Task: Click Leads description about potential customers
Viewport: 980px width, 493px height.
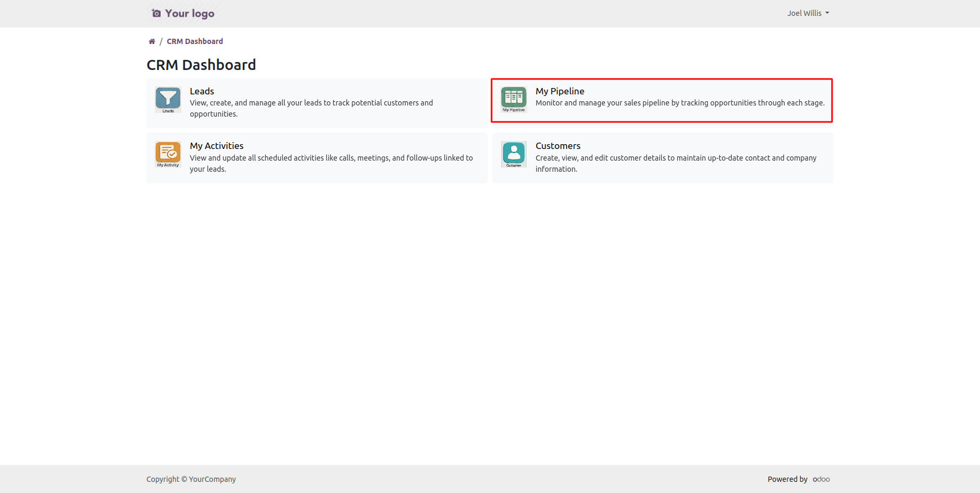Action: click(311, 108)
